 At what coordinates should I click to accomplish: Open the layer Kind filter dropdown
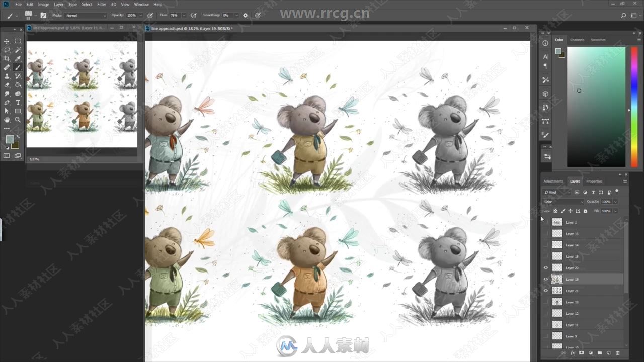pyautogui.click(x=557, y=192)
